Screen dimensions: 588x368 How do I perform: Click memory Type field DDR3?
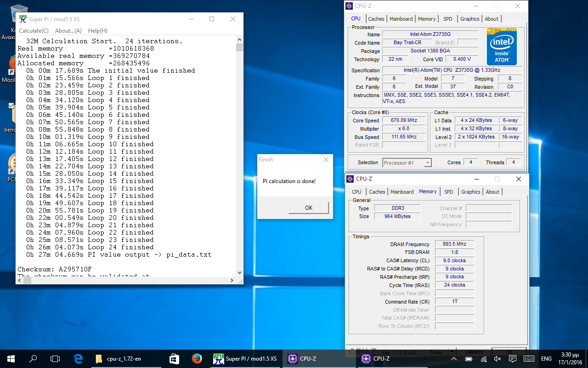(x=397, y=208)
